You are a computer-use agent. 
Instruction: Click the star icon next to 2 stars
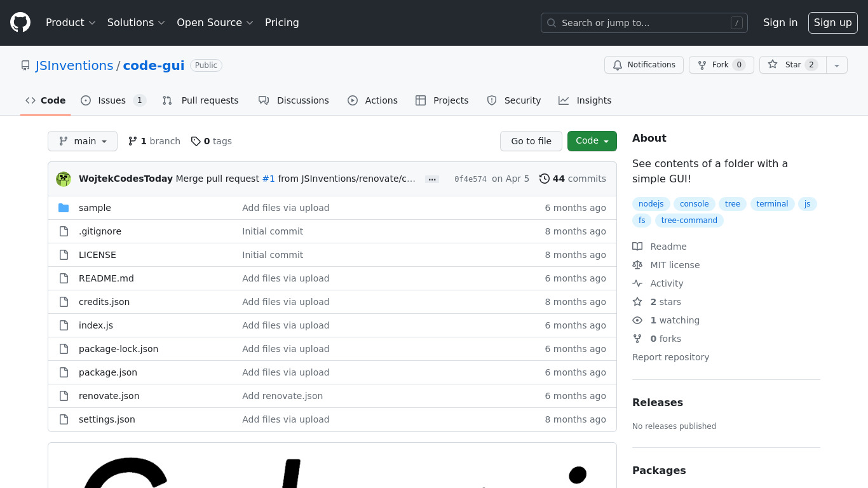637,302
